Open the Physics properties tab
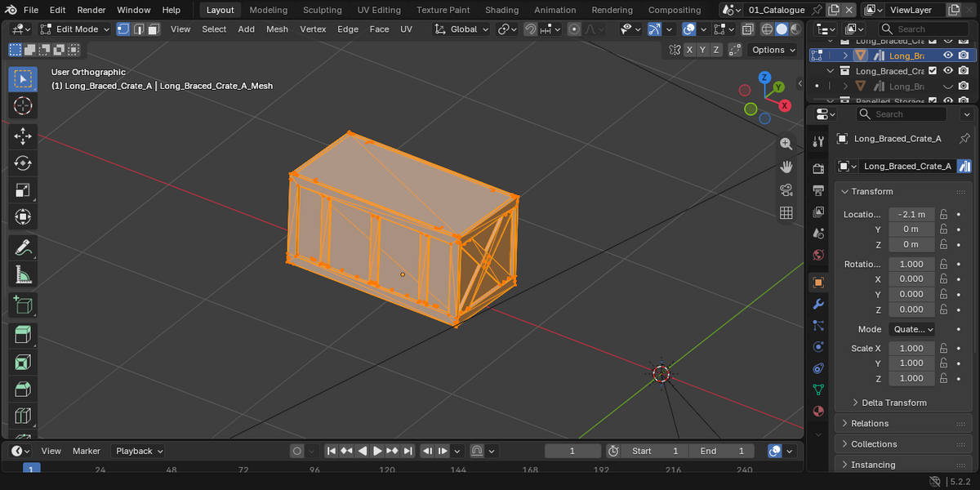 pos(818,346)
